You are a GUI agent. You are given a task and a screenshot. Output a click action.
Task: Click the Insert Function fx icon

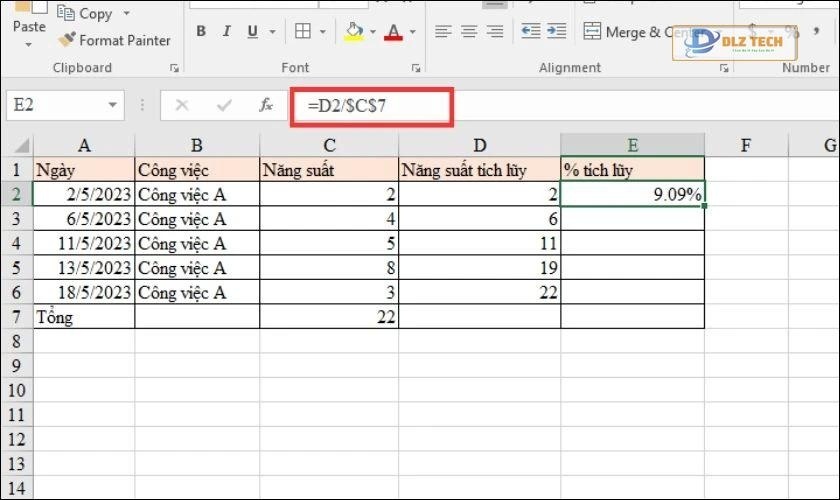pos(266,105)
